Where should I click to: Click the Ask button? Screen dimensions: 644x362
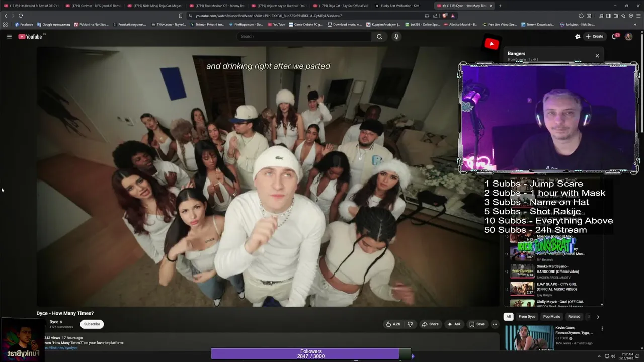(454, 324)
